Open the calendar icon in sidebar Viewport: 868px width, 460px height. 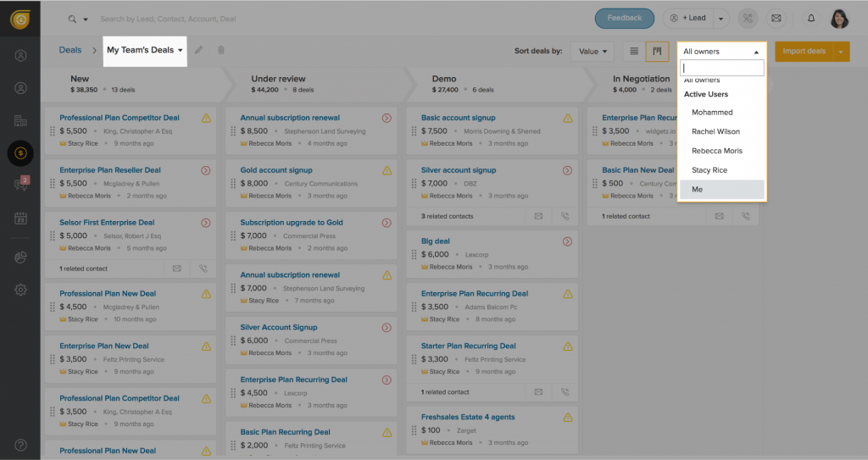pos(20,218)
